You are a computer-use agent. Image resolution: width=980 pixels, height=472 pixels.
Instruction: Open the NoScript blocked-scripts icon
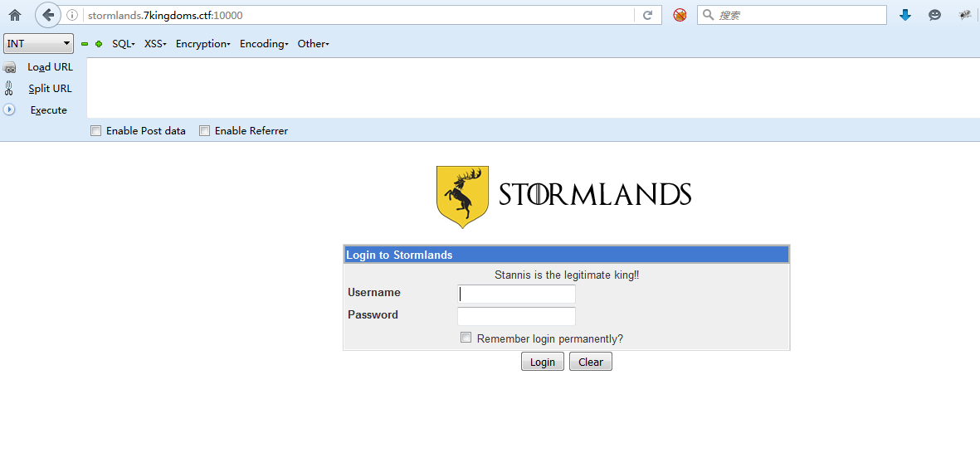[680, 15]
